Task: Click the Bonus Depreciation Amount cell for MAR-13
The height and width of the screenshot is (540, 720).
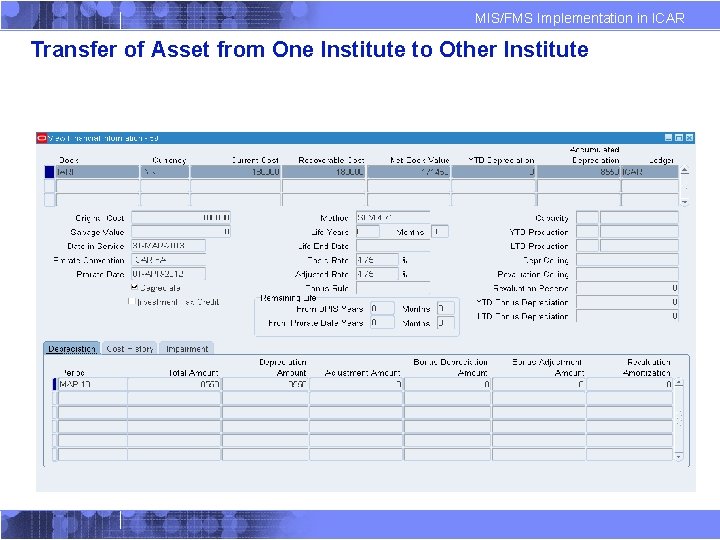Action: 448,384
